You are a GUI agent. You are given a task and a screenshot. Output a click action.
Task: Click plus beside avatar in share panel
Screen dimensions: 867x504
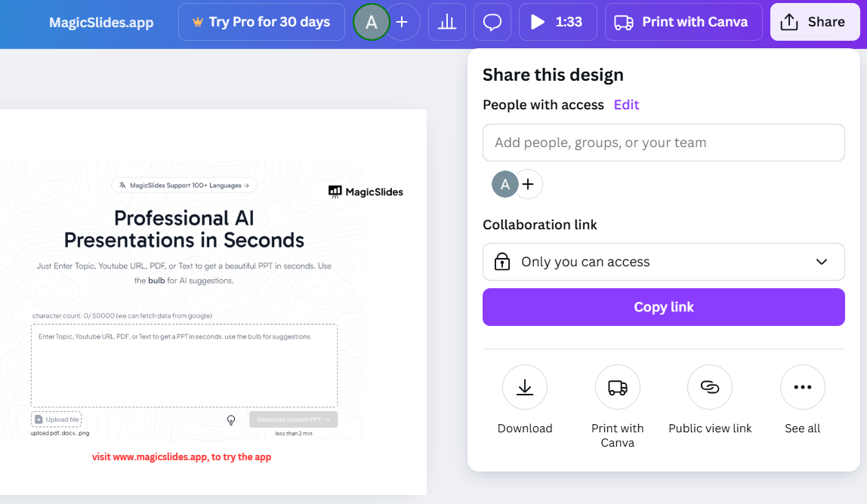pos(529,184)
